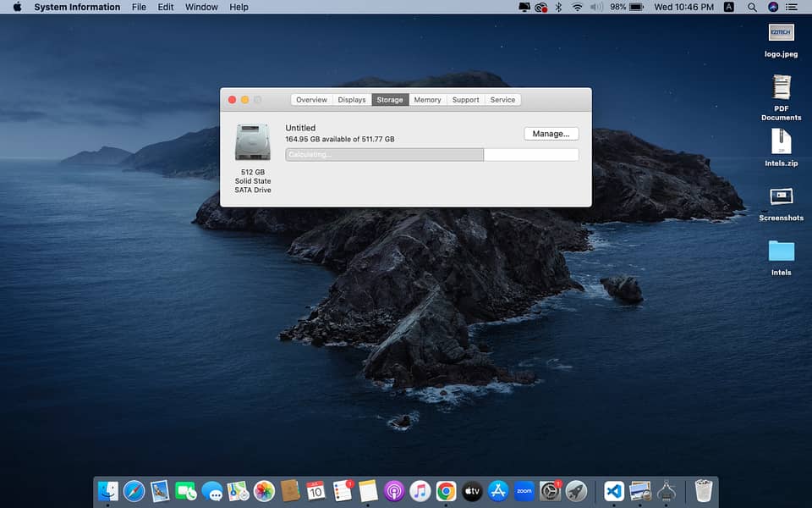Select the Intels.zip file on desktop

click(781, 142)
